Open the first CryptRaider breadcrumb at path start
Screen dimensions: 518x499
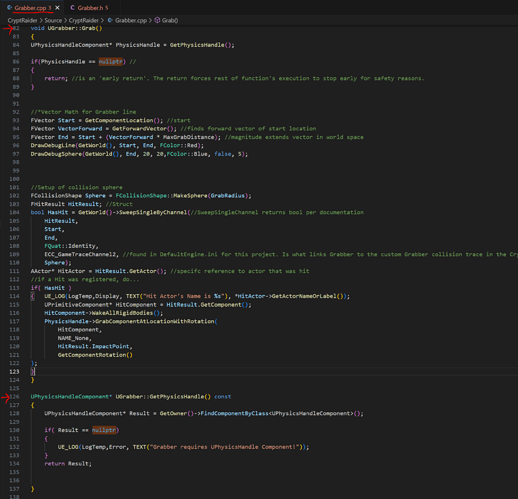pyautogui.click(x=22, y=20)
